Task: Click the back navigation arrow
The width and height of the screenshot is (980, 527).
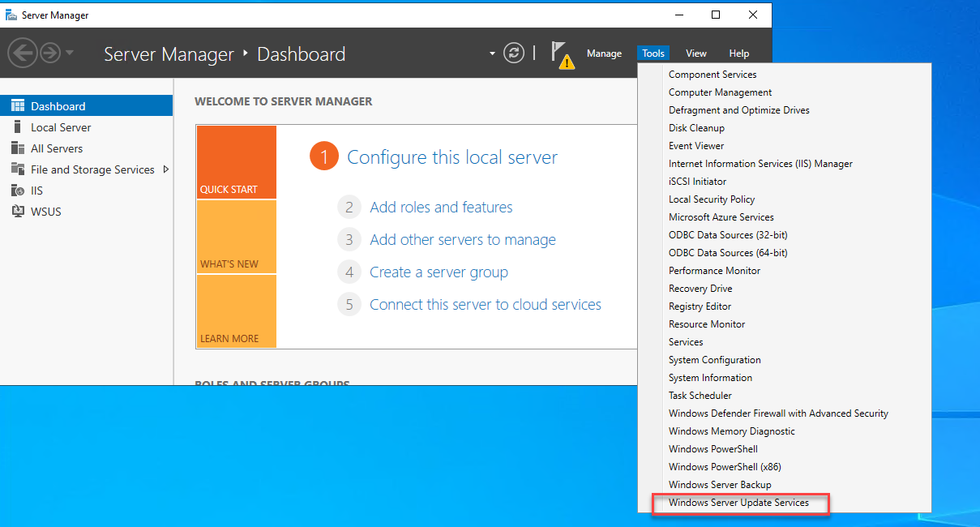Action: [23, 52]
